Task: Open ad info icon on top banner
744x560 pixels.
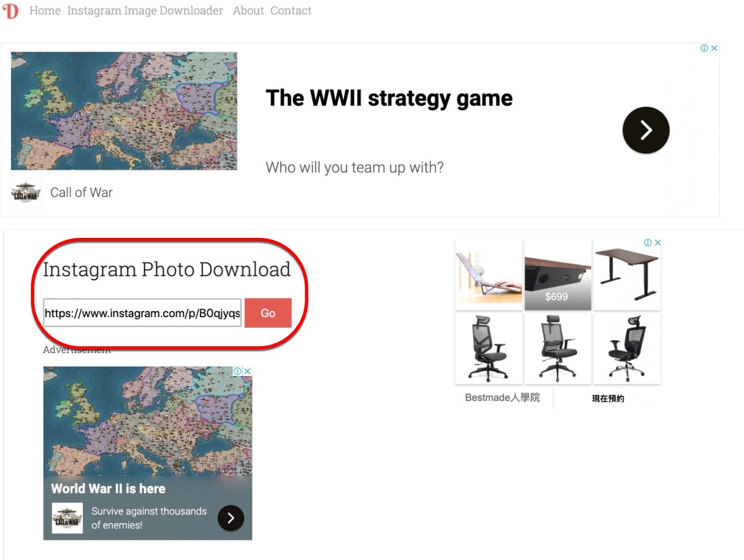Action: click(704, 48)
